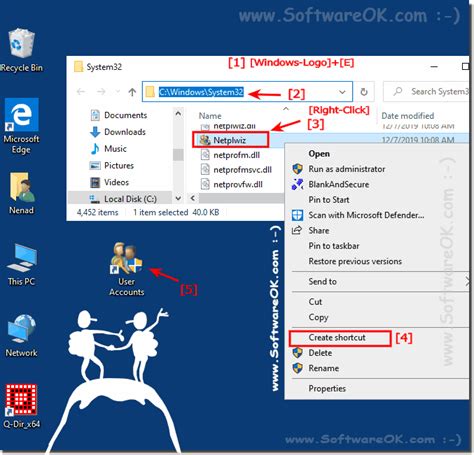The image size is (474, 455).
Task: Launch Microsoft Edge from the desktop
Action: coord(21,126)
